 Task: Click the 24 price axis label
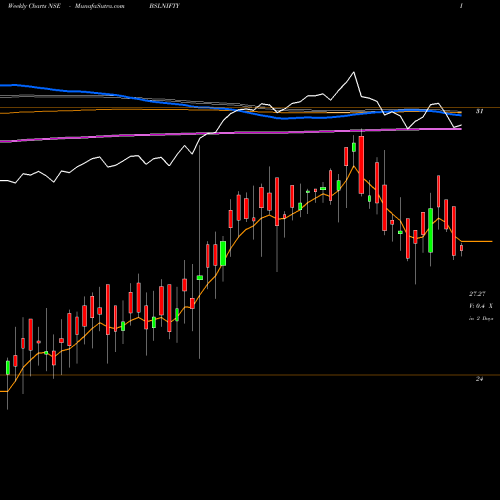(x=479, y=379)
